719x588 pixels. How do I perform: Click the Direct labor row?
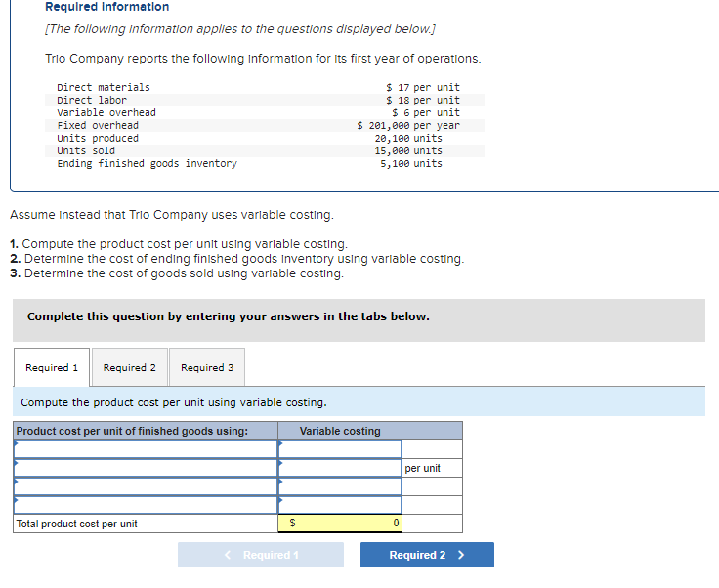[264, 100]
